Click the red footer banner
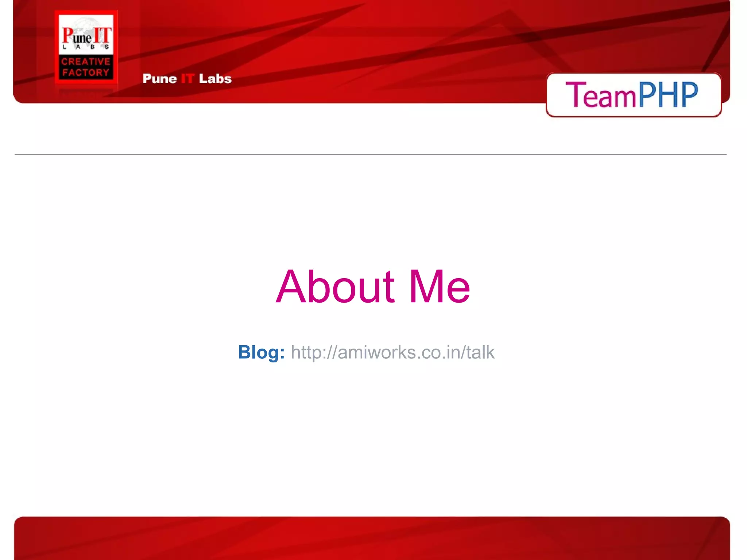Screen dimensions: 747x560 372,538
